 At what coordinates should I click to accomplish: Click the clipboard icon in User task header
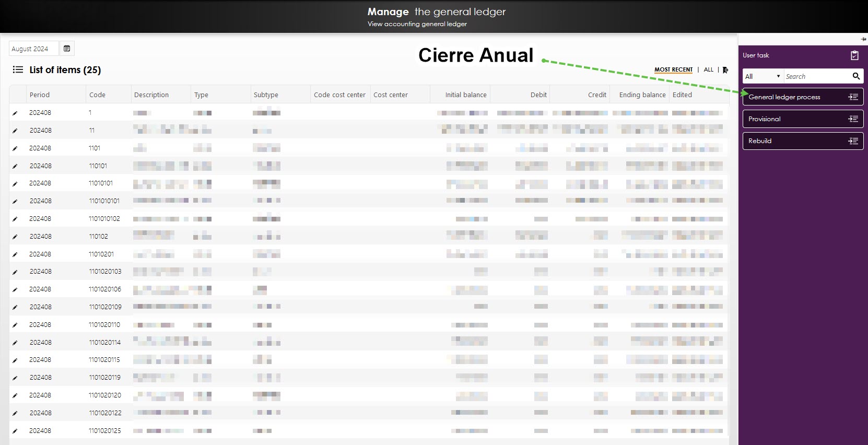click(x=854, y=55)
